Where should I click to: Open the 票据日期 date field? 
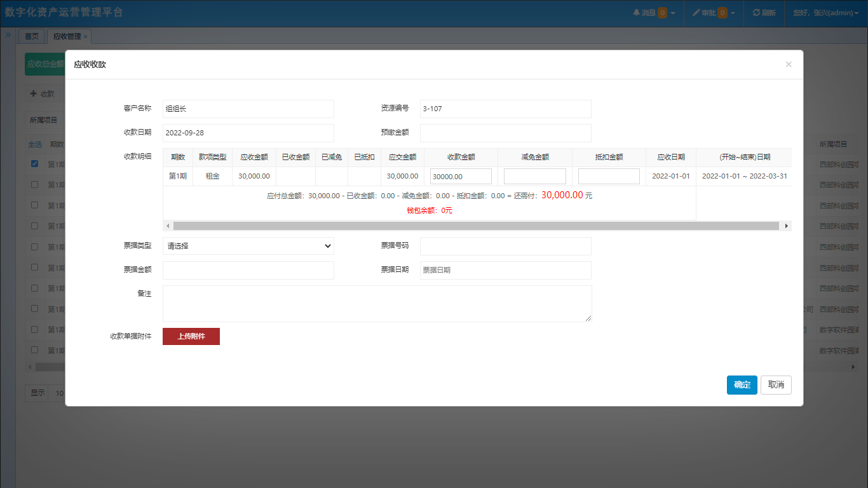pos(506,270)
